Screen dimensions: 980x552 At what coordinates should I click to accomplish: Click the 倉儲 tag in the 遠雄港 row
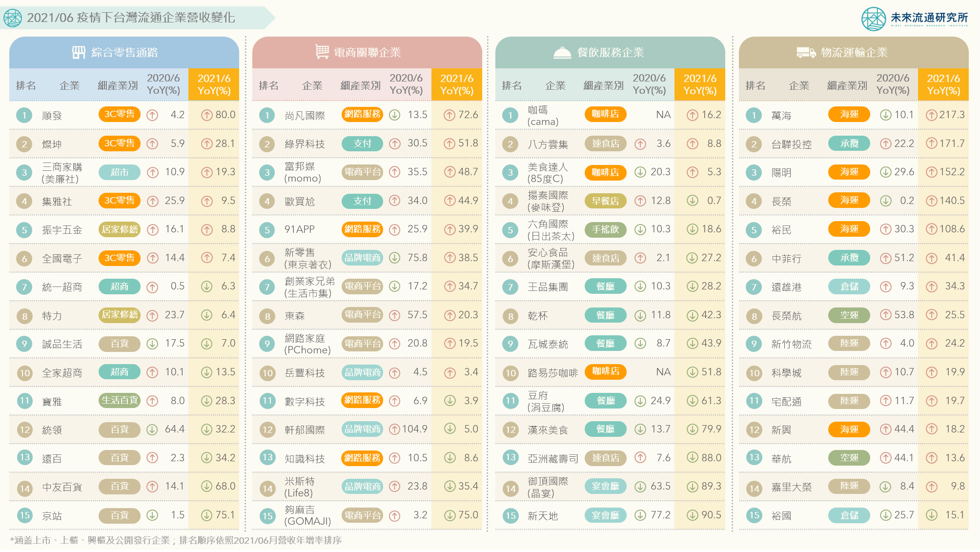[x=849, y=286]
